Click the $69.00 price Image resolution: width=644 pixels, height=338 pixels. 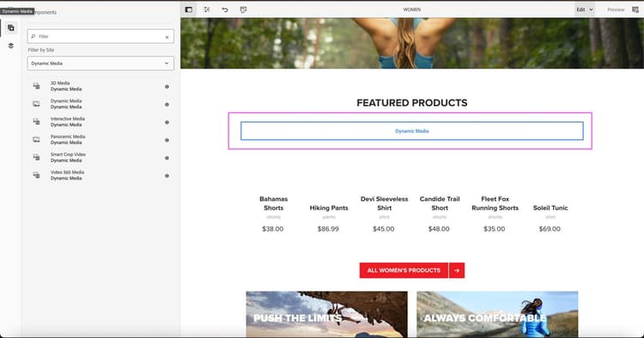(x=550, y=229)
